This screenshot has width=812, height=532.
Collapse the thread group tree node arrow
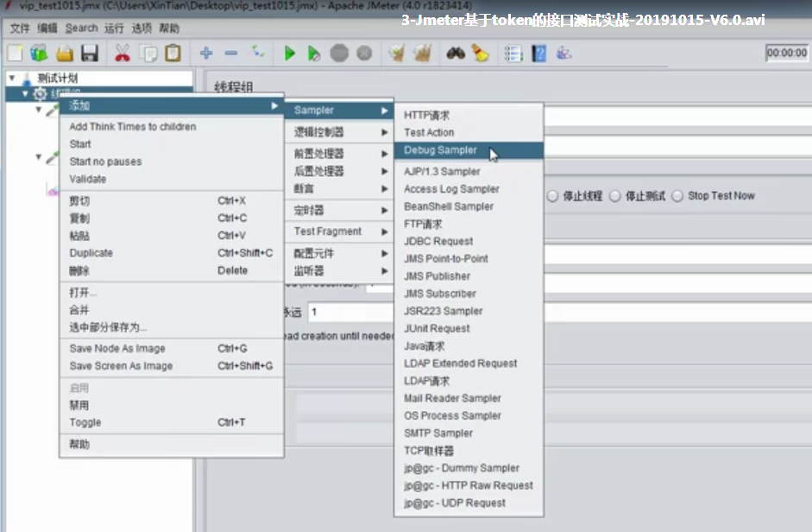click(x=24, y=94)
